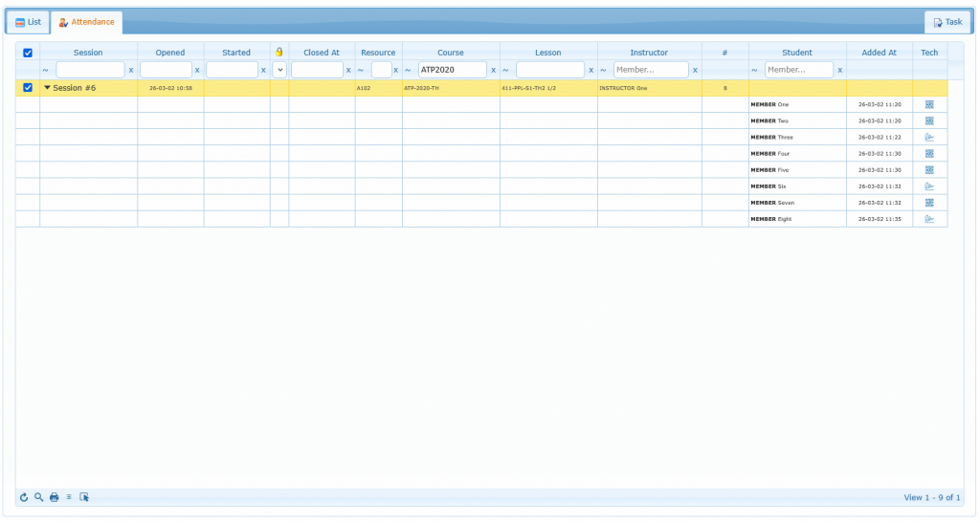This screenshot has height=523, width=980.
Task: Open the Session filter operator tilde
Action: [47, 70]
